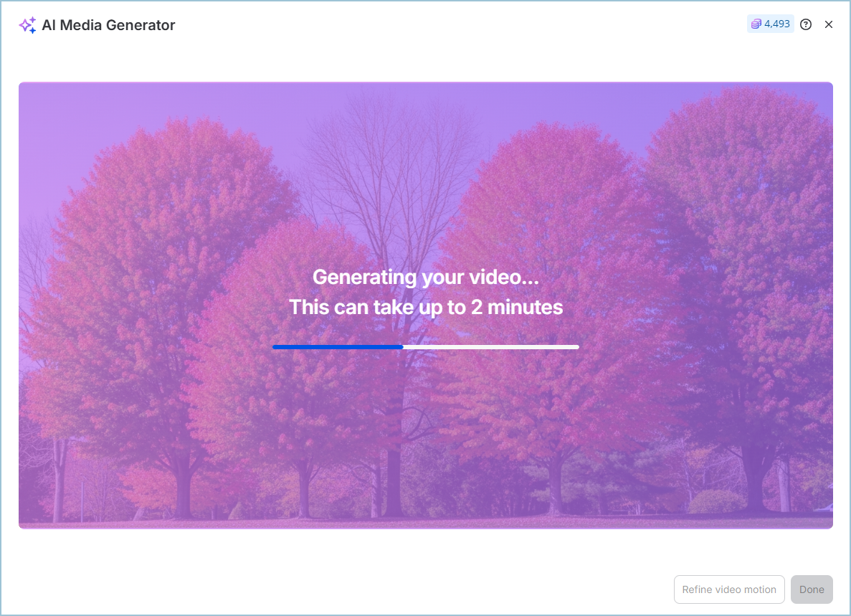
Task: Select the AI Media Generator title text
Action: pos(109,24)
